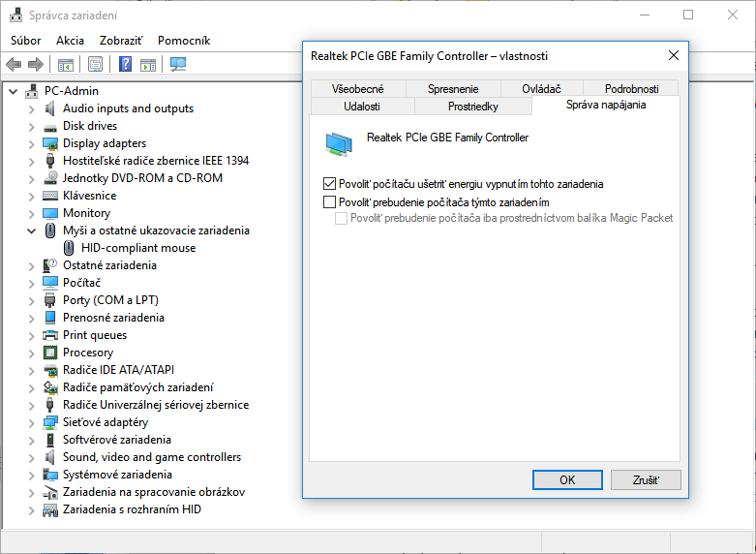Open the Podrobnosti tab
756x554 pixels.
pos(631,88)
